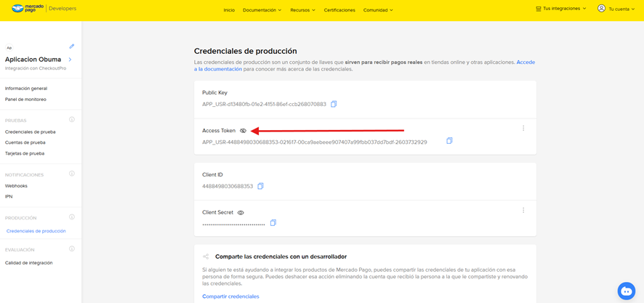Click the Mercado Pago Developers logo

pyautogui.click(x=41, y=9)
